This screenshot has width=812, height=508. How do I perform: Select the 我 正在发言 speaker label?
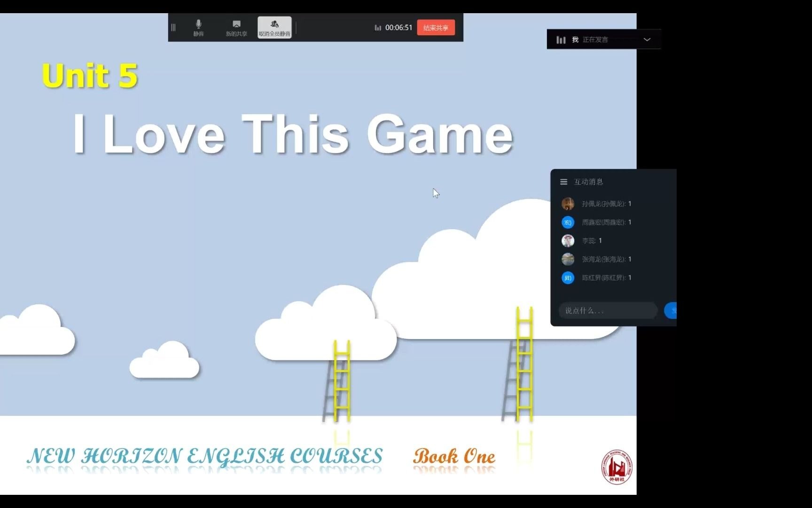(x=590, y=40)
